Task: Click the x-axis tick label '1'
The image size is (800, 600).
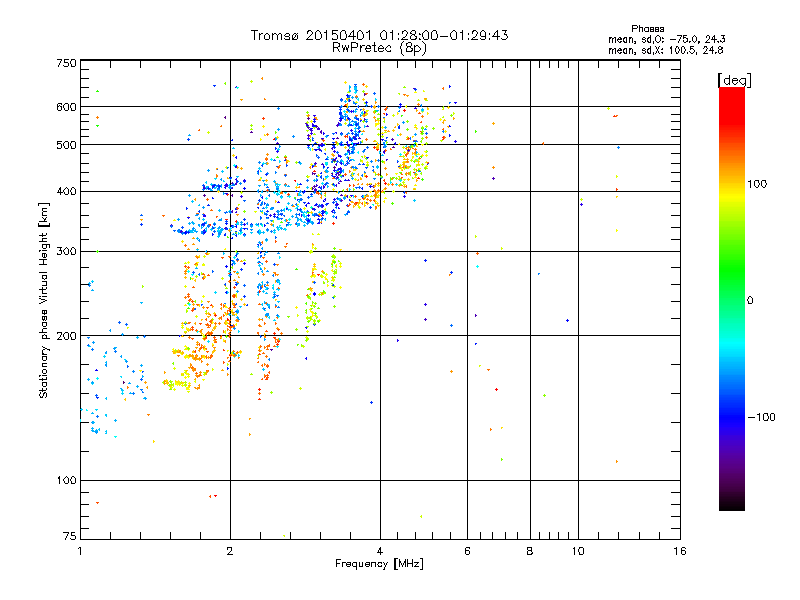Action: (x=80, y=551)
